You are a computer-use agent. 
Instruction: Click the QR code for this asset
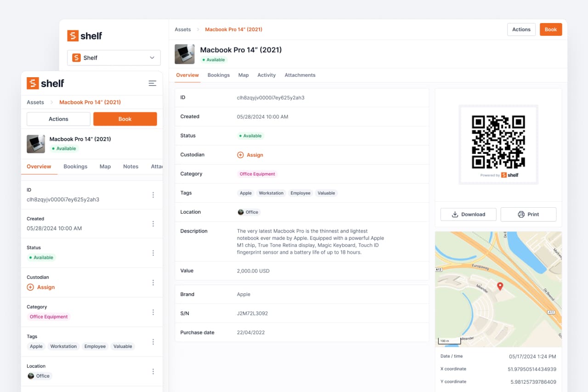coord(498,141)
